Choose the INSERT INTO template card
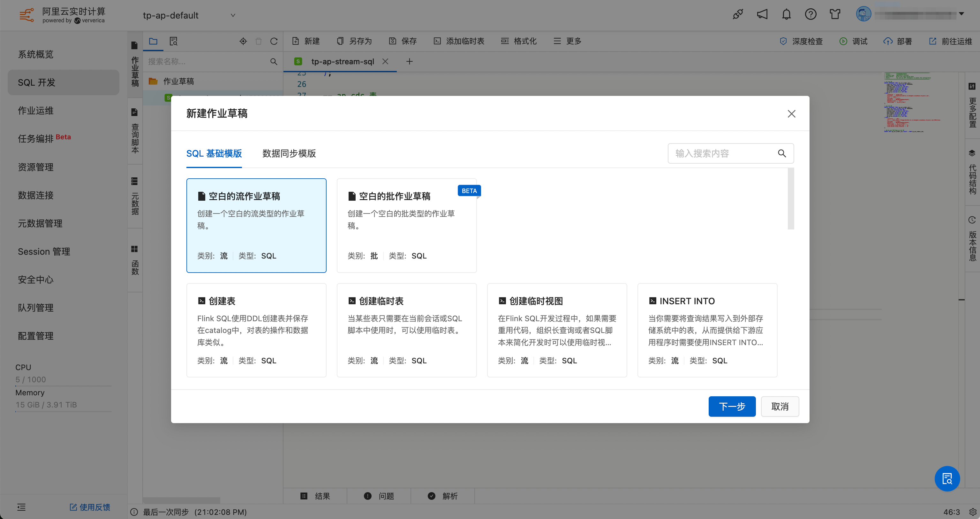The width and height of the screenshot is (980, 519). (x=707, y=330)
